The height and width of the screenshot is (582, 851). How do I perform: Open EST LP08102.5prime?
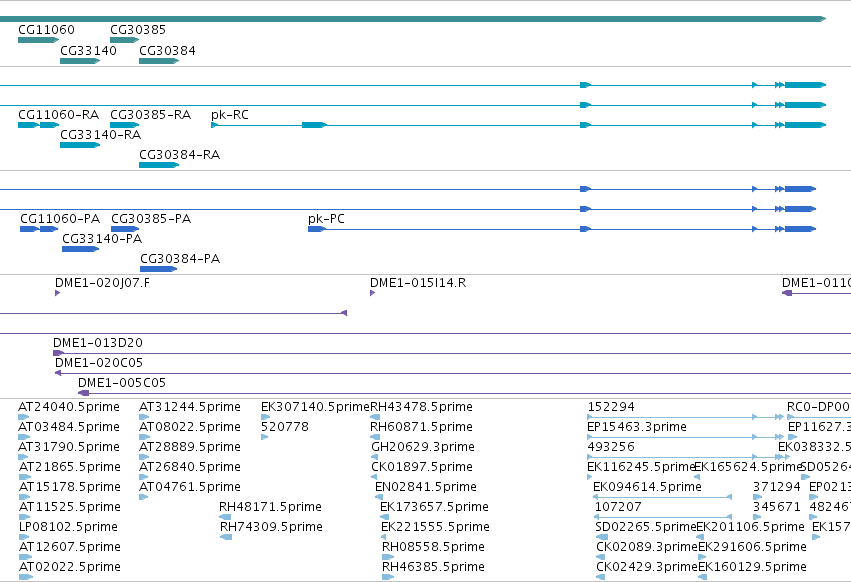click(68, 527)
